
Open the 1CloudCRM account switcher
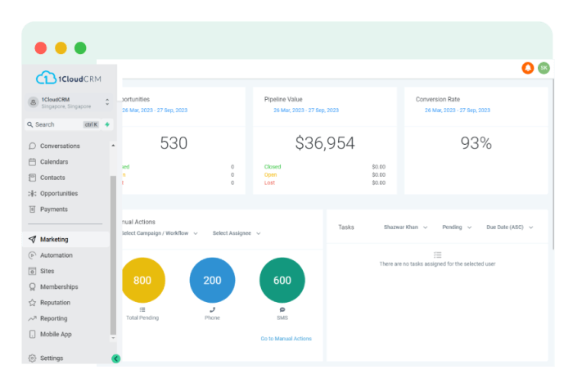(69, 102)
